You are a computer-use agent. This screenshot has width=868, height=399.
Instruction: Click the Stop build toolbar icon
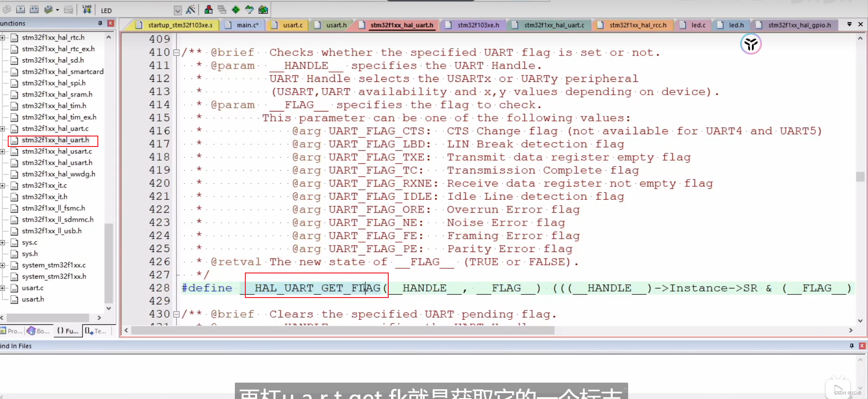coord(68,9)
